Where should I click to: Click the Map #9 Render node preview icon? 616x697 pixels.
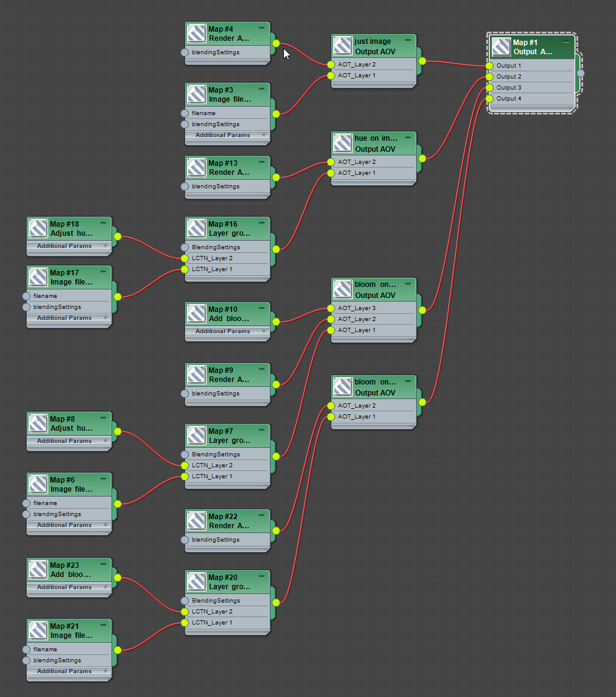pos(196,375)
